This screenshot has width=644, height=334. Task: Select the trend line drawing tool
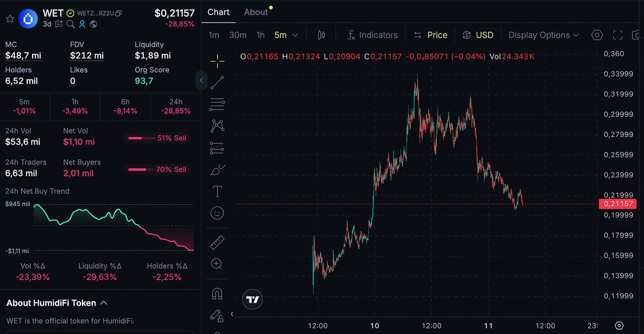(217, 83)
